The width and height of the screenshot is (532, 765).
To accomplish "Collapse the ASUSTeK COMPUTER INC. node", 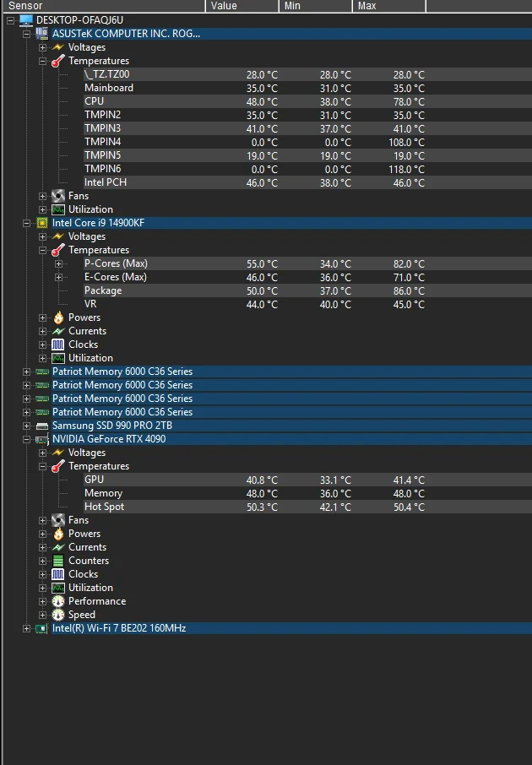I will pos(26,34).
